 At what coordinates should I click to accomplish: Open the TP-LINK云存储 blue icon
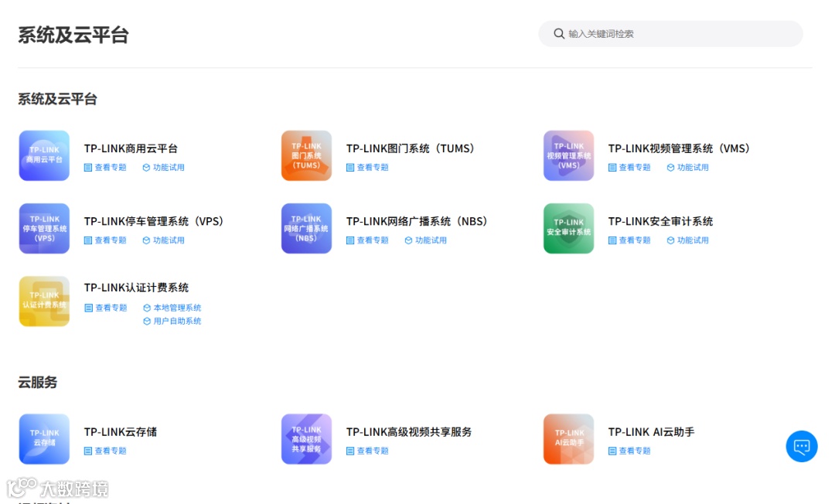click(x=44, y=439)
